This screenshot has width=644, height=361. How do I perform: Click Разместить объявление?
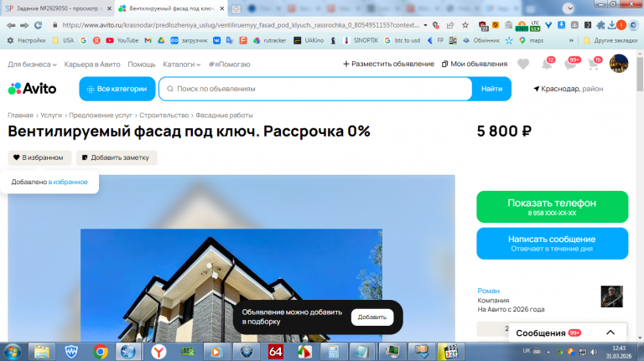[388, 64]
